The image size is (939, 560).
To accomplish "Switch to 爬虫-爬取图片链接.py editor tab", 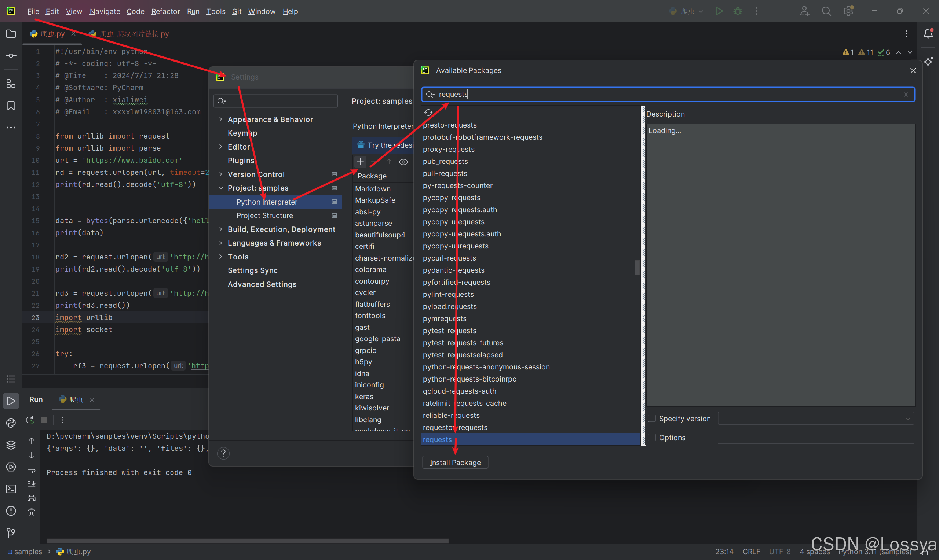I will click(129, 34).
